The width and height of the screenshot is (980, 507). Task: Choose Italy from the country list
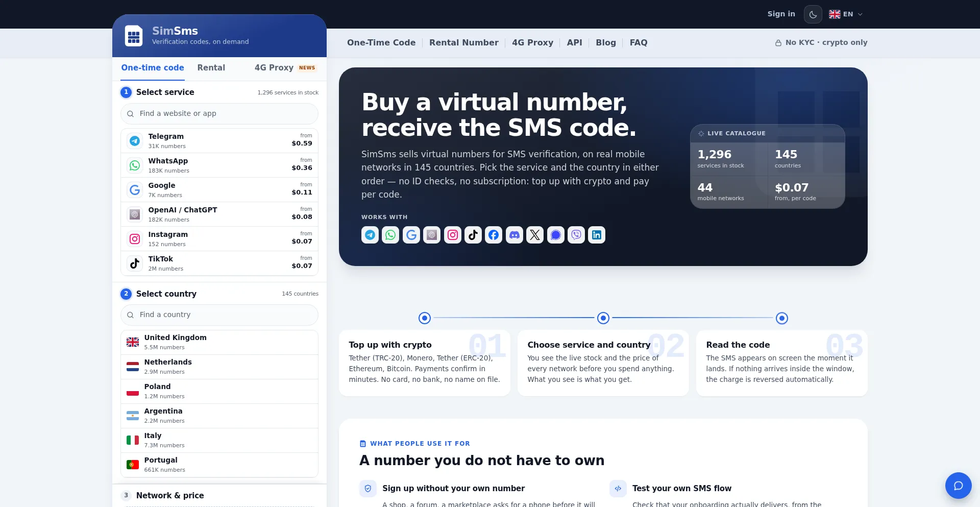point(219,441)
